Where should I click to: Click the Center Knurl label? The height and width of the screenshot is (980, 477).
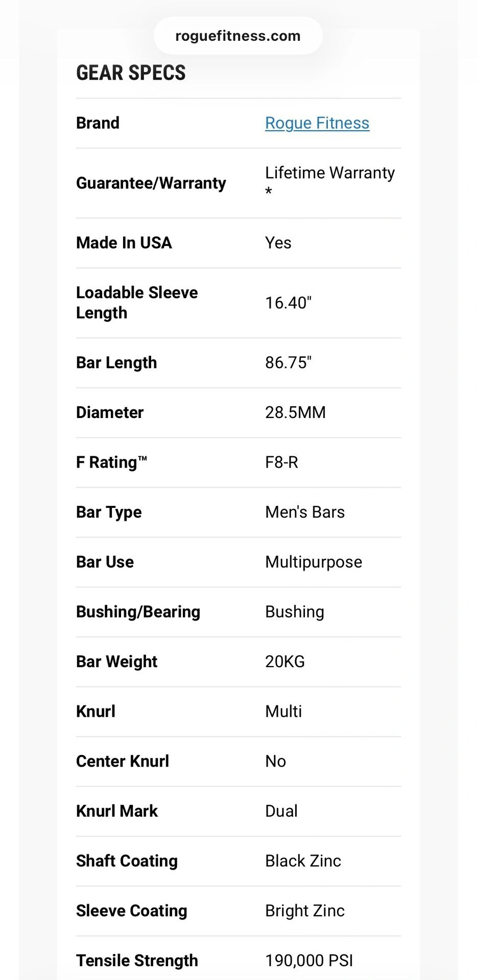coord(122,761)
